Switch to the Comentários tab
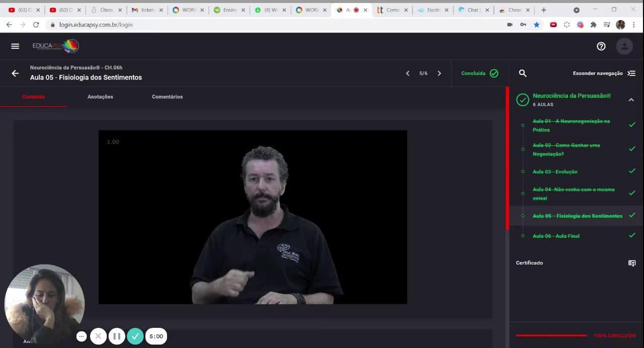This screenshot has width=644, height=348. click(x=167, y=97)
